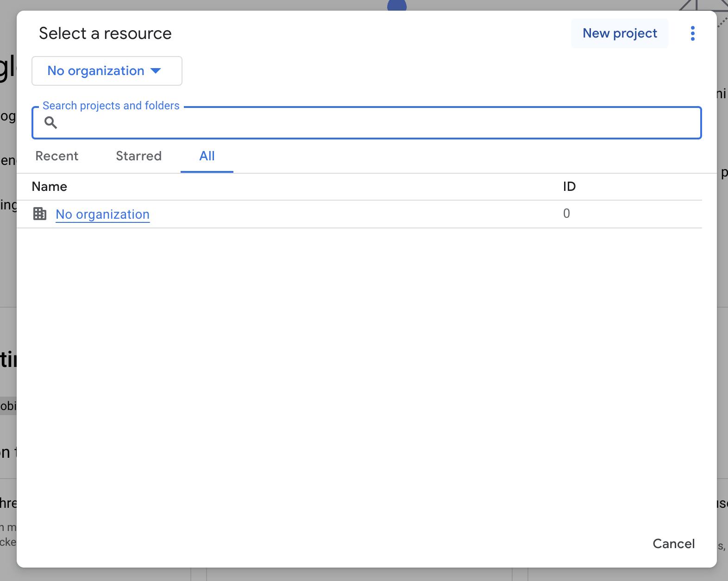Switch to the Recent tab

57,156
